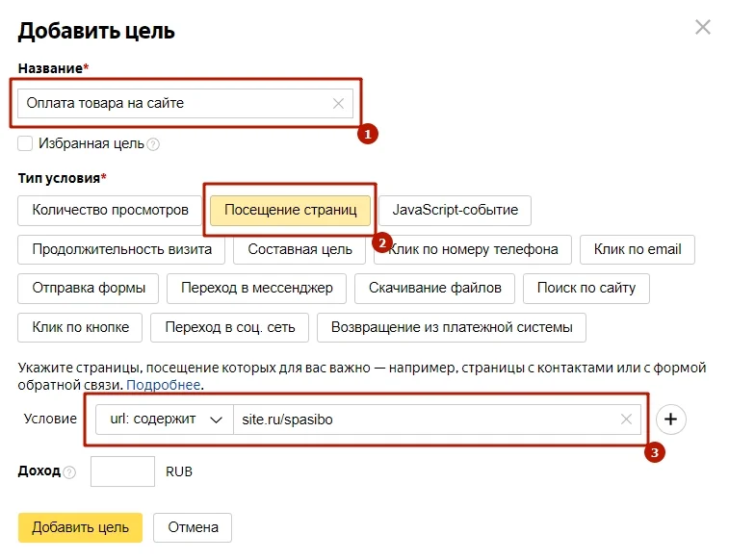Select the Количество просмотров condition type
Viewport: 729px width, 560px height.
coord(110,210)
